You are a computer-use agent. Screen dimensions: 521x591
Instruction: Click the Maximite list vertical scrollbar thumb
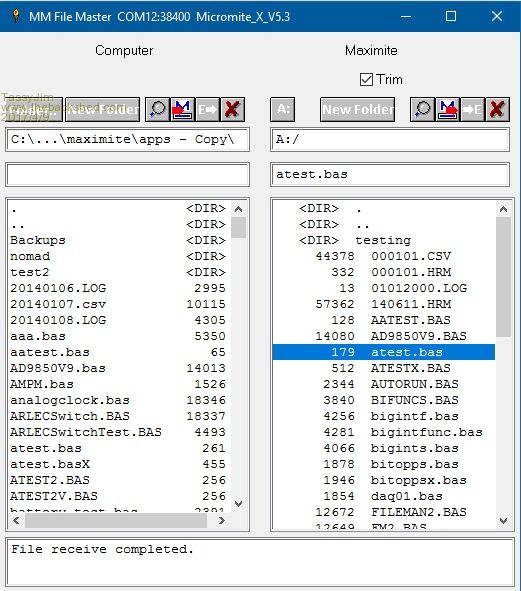(x=503, y=277)
